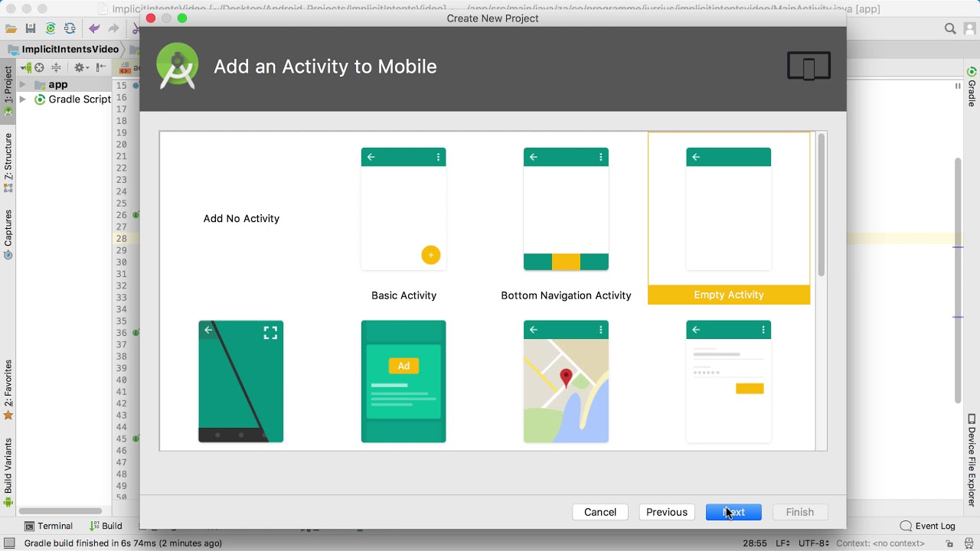
Task: Select the Google Maps Activity thumbnail
Action: click(566, 381)
